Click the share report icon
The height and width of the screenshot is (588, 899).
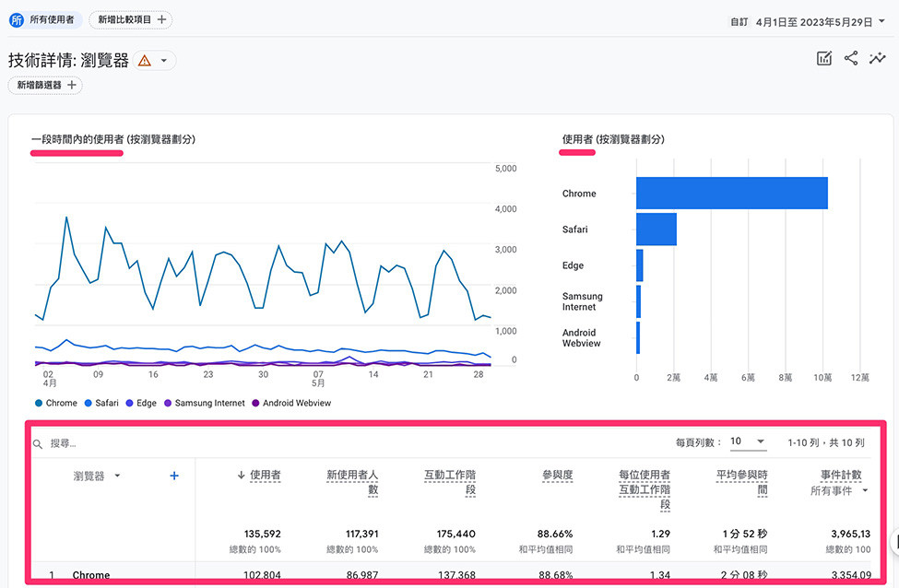[851, 58]
